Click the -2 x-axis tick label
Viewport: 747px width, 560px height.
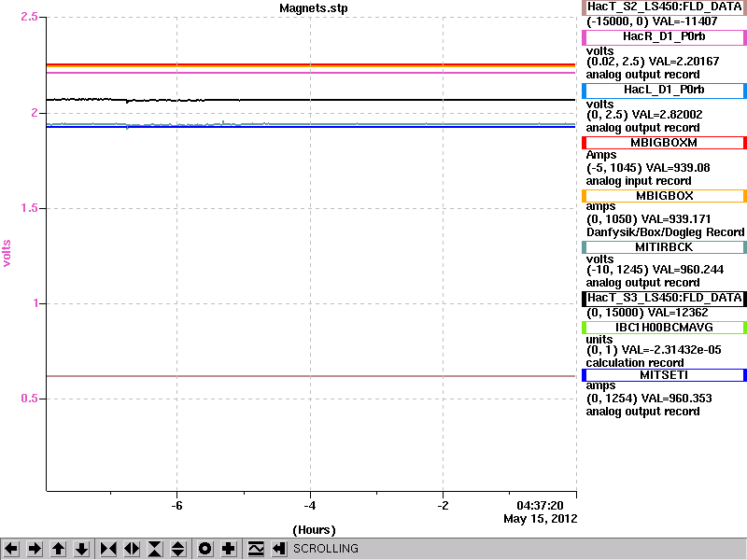click(x=443, y=506)
